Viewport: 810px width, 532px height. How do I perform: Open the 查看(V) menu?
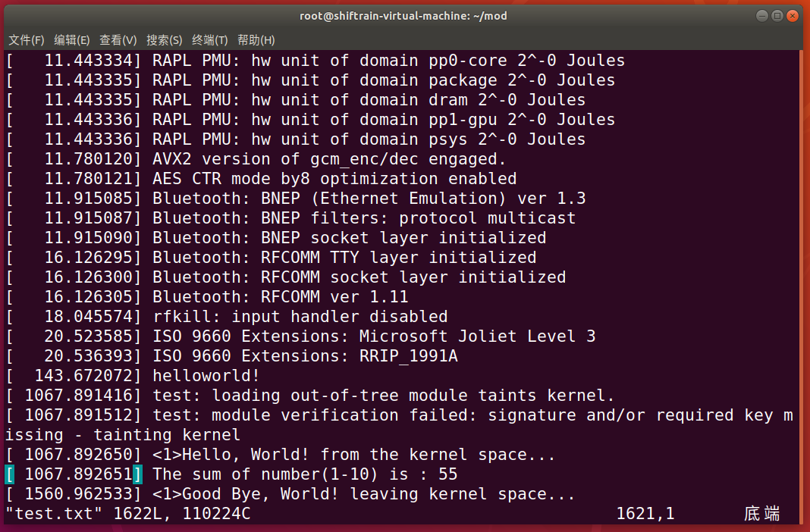tap(118, 39)
